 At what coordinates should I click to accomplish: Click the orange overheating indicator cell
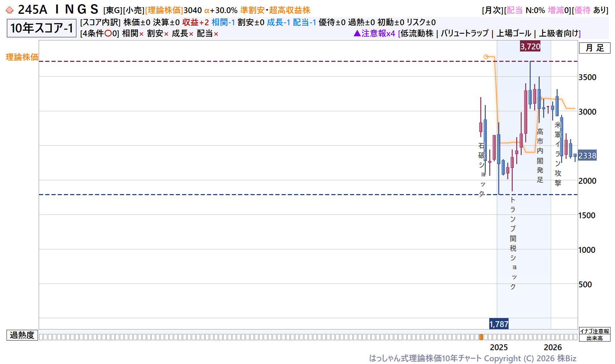point(481,337)
